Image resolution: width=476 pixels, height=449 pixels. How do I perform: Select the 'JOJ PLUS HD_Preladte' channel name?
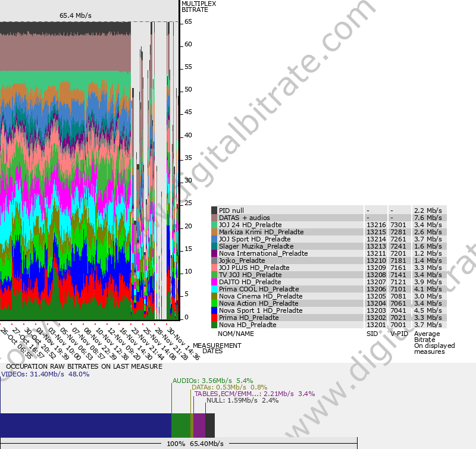point(254,268)
